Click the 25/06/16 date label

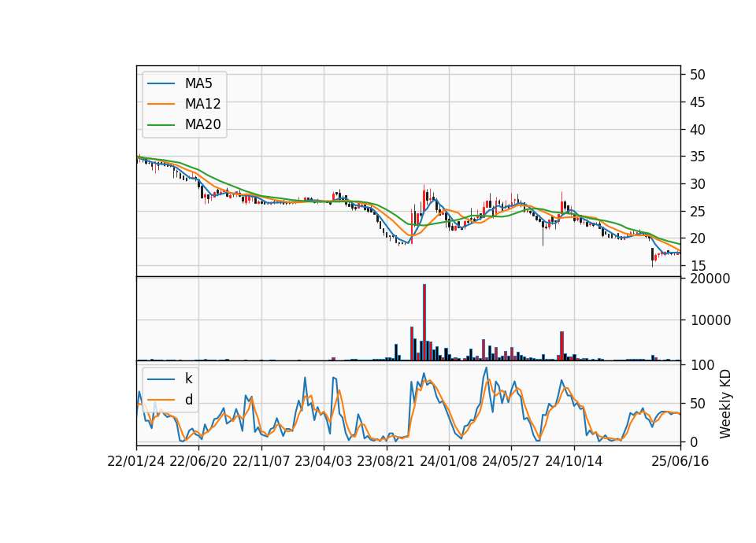(x=680, y=461)
